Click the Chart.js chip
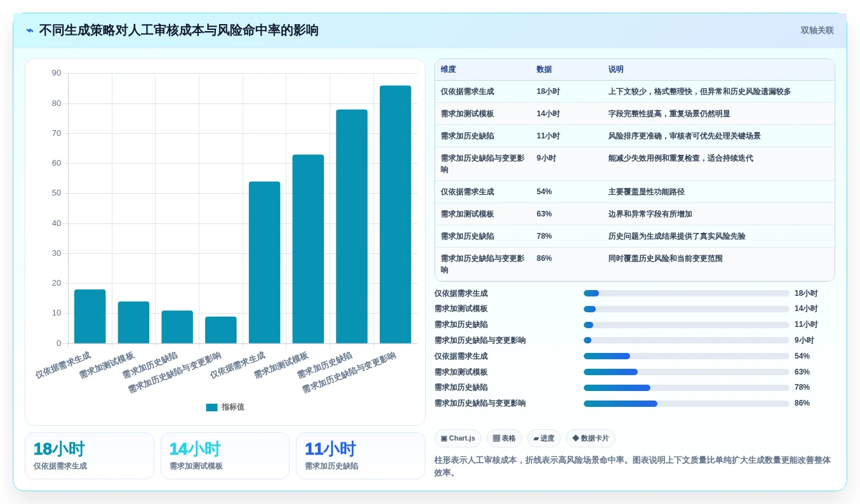 (458, 438)
